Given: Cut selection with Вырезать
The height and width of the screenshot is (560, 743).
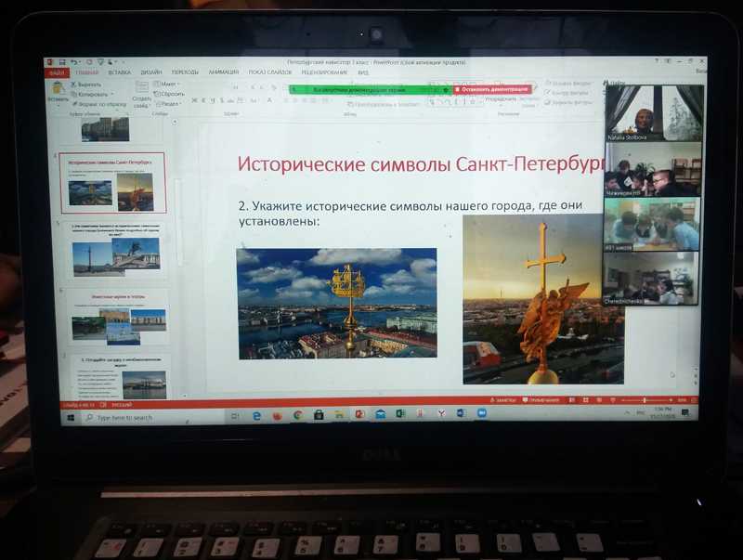Looking at the screenshot, I should click(x=85, y=85).
